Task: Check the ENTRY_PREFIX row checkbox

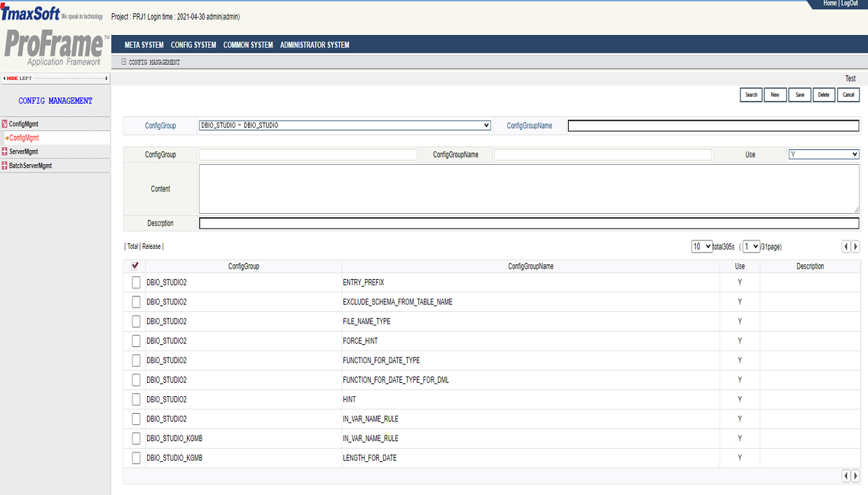Action: pyautogui.click(x=136, y=283)
